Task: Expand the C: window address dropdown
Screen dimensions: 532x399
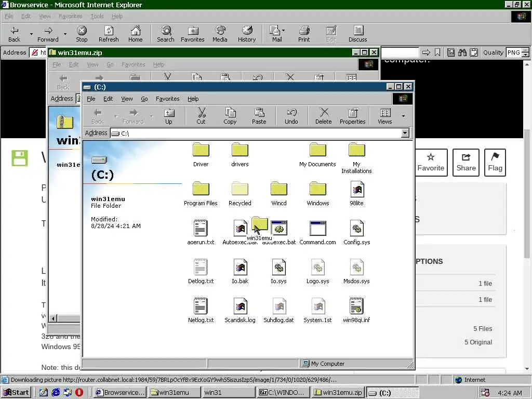Action: [405, 133]
